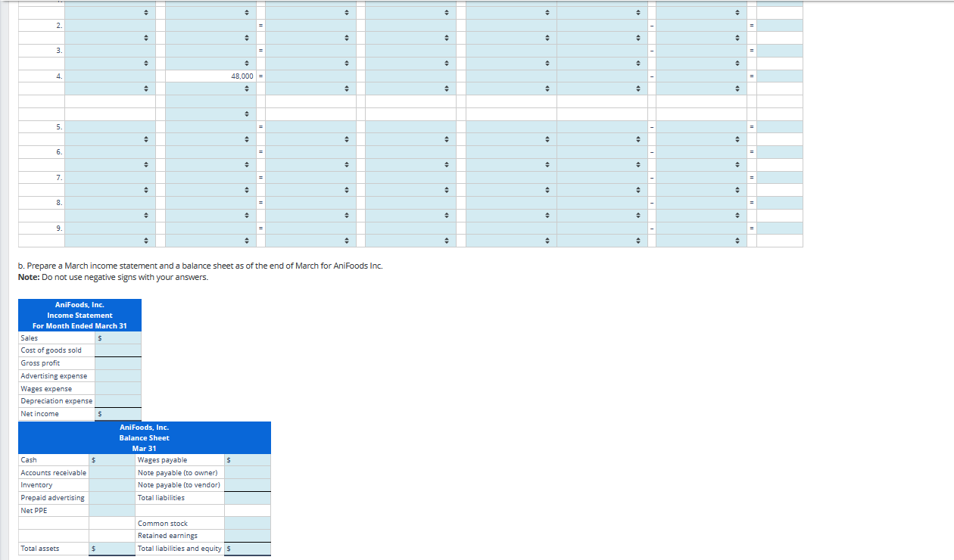Click the Prepaid advertising input field

click(111, 498)
